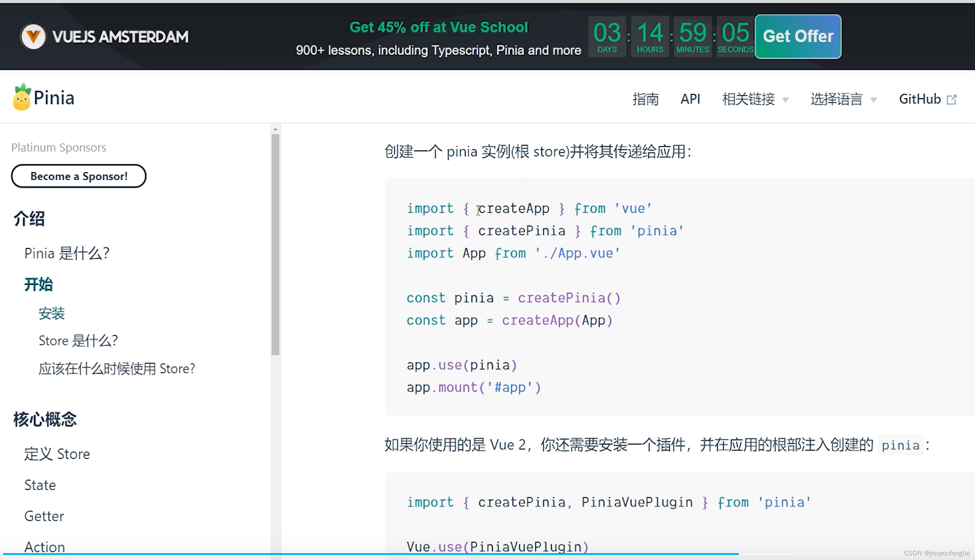This screenshot has height=560, width=975.
Task: Click the sidebar scrollbar up arrow
Action: click(276, 129)
